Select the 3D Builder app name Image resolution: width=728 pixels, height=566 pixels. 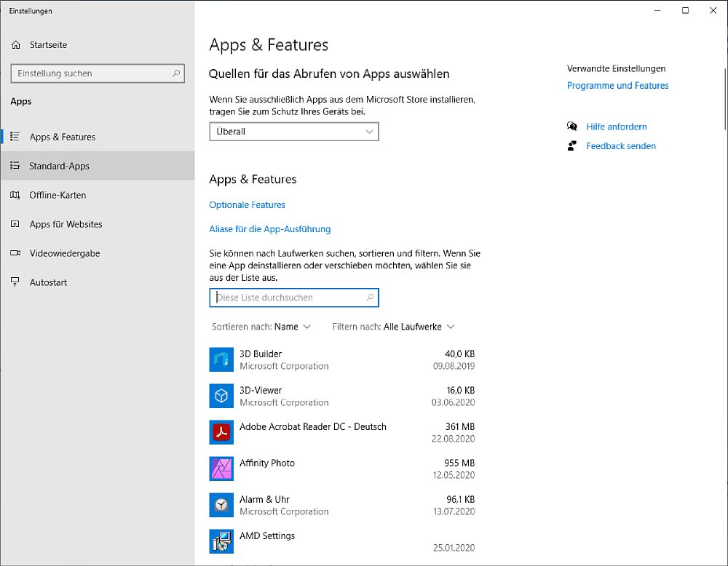261,354
